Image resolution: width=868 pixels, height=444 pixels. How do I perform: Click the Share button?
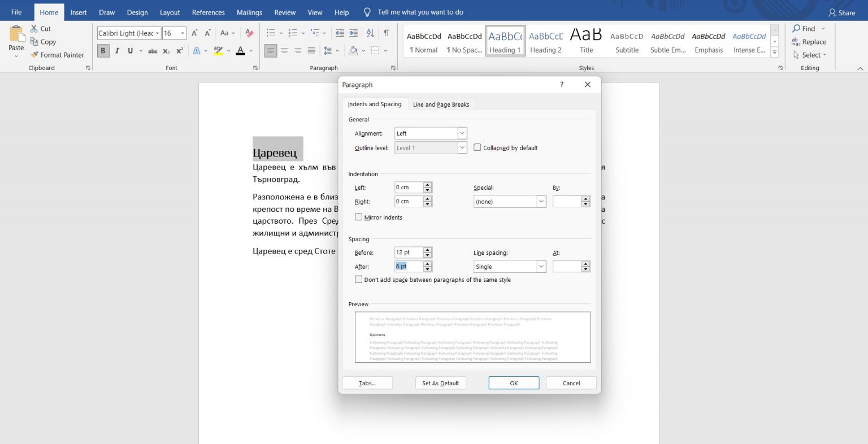(x=841, y=12)
